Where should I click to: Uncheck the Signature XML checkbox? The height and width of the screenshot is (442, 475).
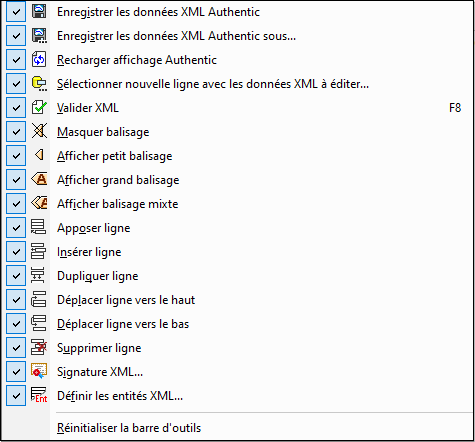tap(16, 372)
